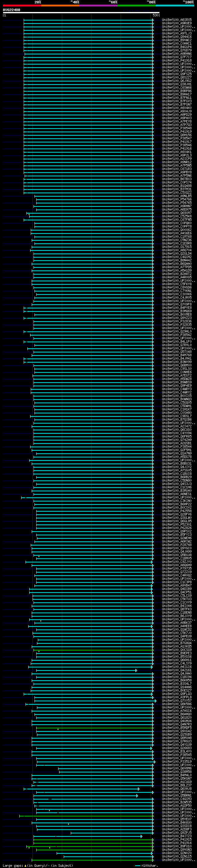The height and width of the screenshot is (868, 197).
Task: Click the white query sequence ruler bar
Action: [81, 13]
